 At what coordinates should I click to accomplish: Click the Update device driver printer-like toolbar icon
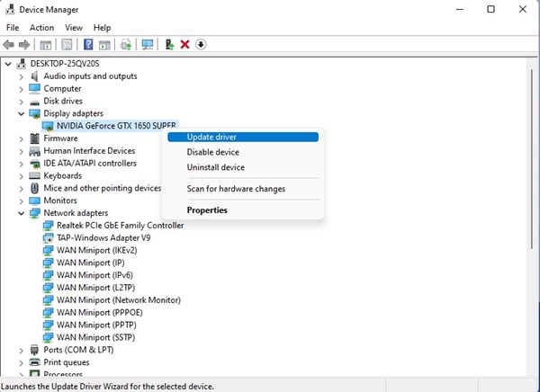tap(126, 45)
